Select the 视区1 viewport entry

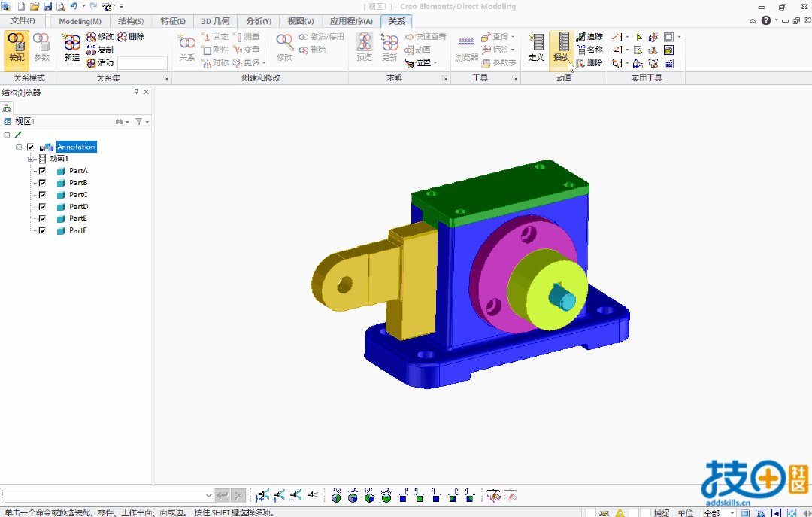[x=24, y=121]
